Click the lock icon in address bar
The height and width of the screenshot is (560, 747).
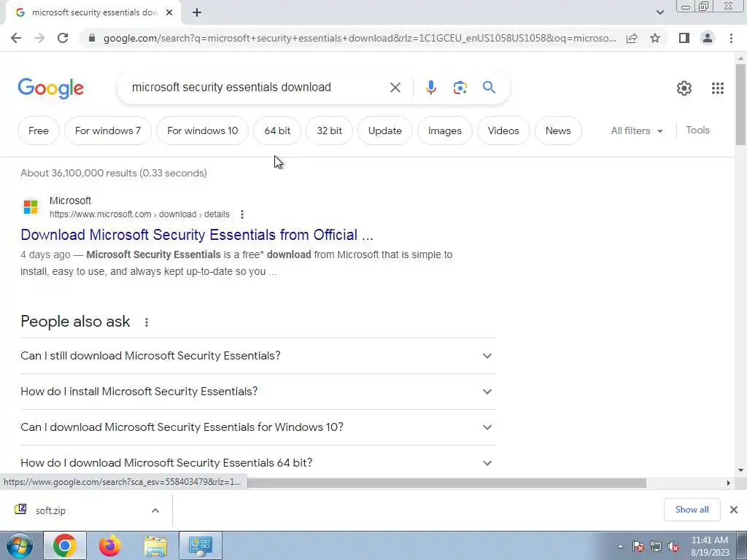coord(93,38)
